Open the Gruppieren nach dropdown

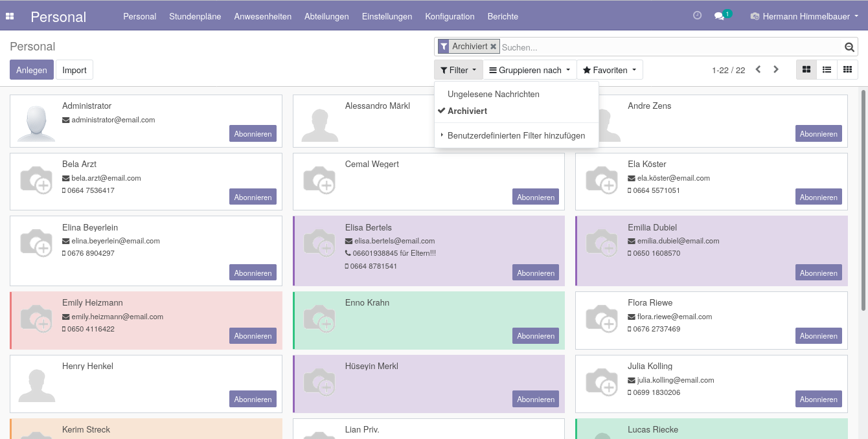(530, 70)
